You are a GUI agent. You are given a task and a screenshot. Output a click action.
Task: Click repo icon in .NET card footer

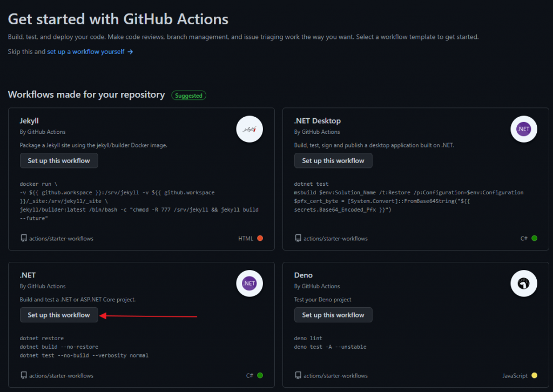pyautogui.click(x=24, y=375)
